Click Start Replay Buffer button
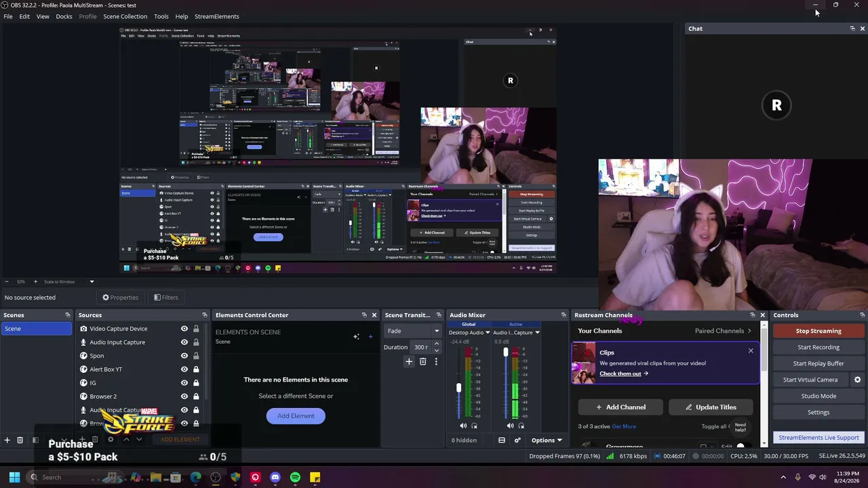 (818, 363)
